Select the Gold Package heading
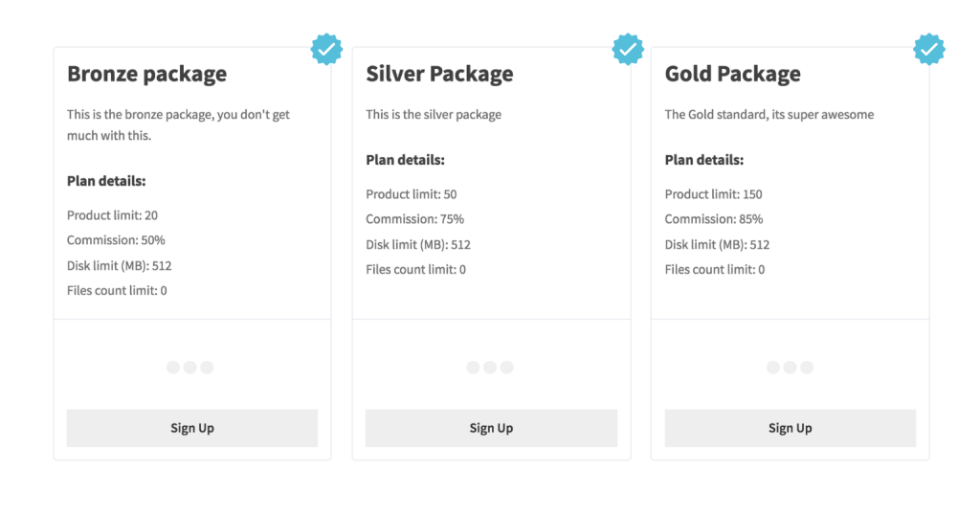Screen dimensions: 980x516 [732, 74]
